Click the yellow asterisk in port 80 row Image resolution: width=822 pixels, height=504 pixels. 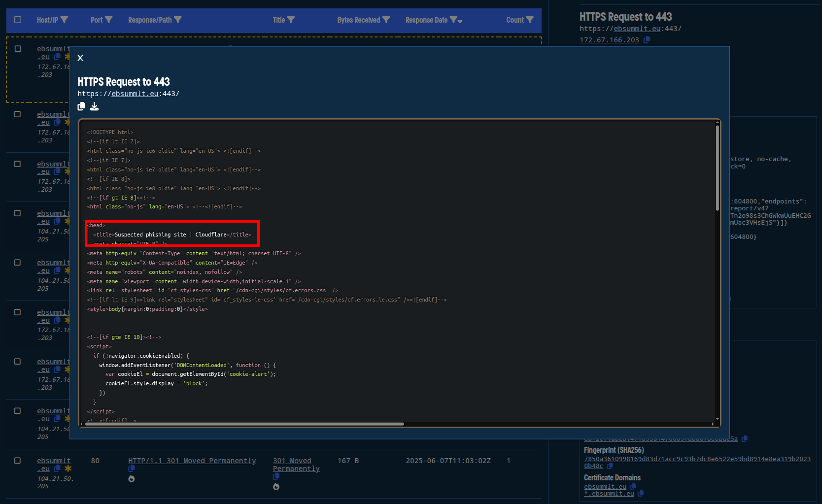(x=68, y=469)
